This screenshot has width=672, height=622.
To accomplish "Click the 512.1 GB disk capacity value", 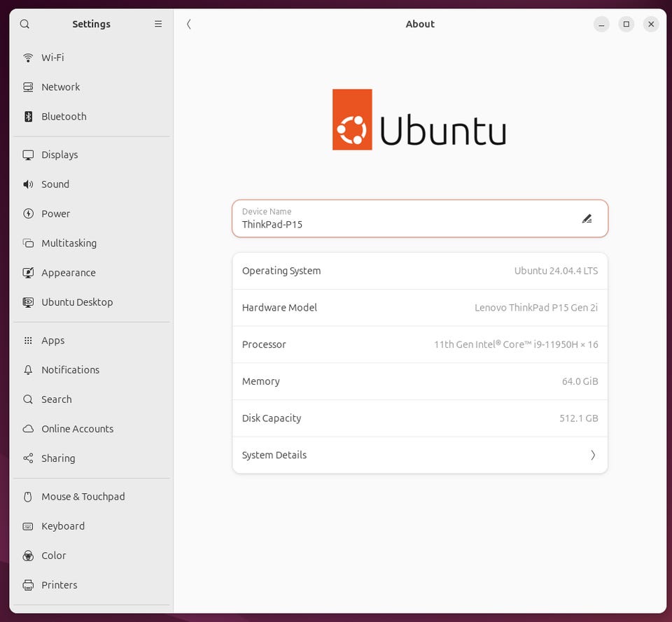I will click(x=579, y=418).
